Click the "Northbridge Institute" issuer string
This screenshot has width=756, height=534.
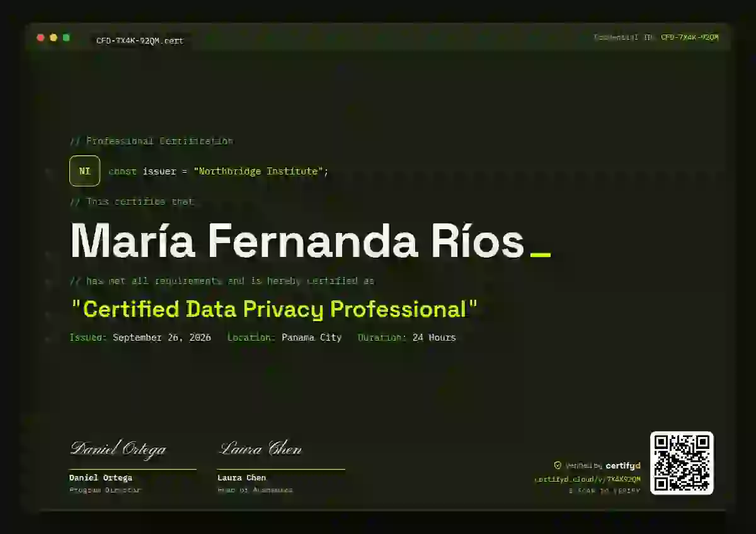coord(259,171)
